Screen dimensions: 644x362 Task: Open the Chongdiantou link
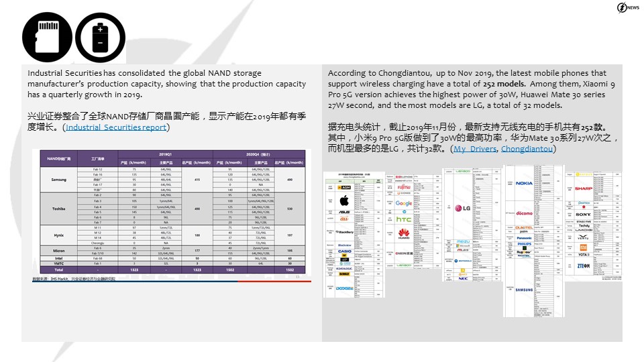point(527,149)
